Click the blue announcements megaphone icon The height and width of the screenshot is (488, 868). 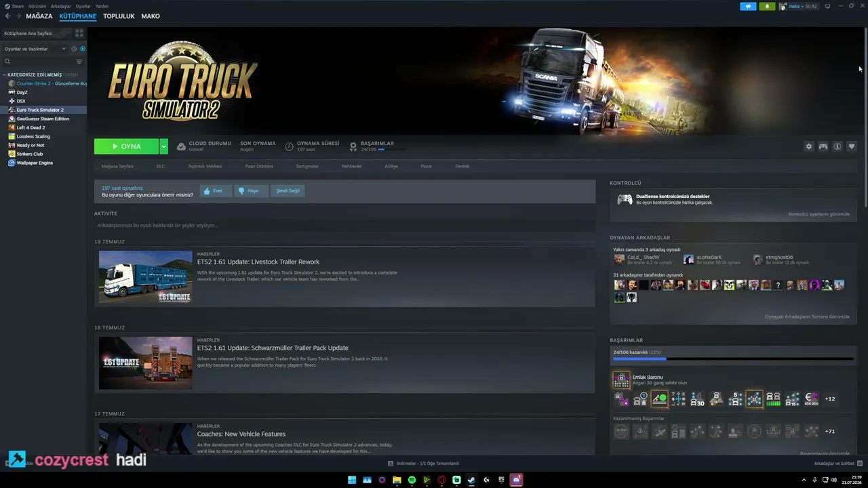pos(748,6)
